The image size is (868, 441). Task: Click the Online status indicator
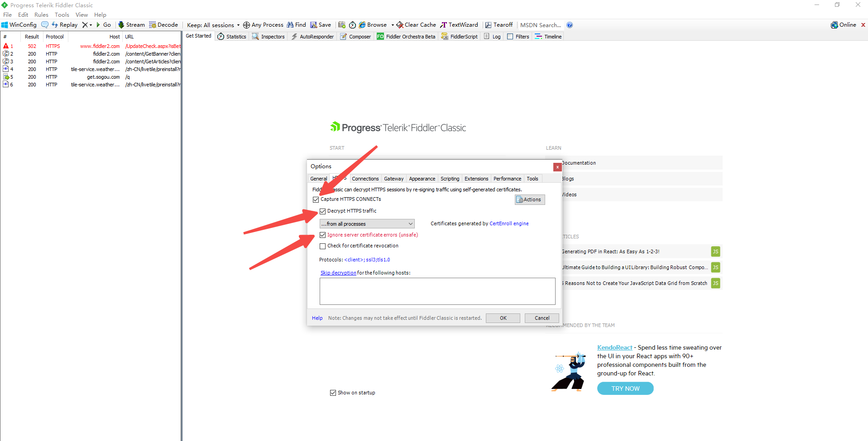[844, 25]
